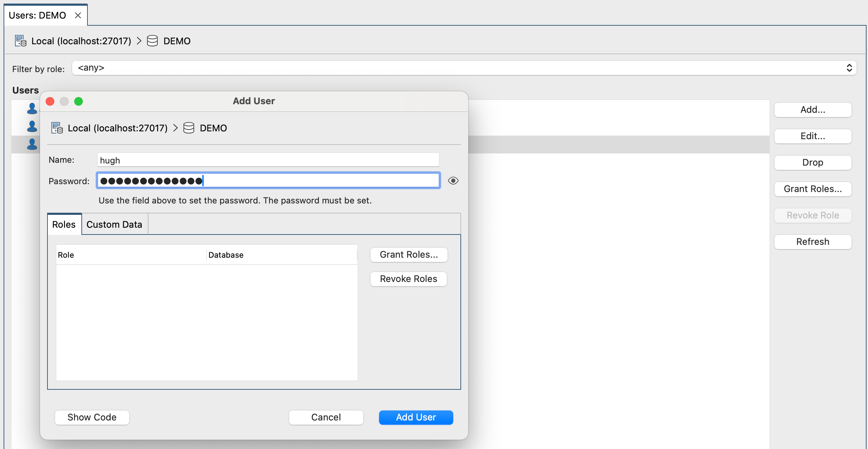Click the Filter by role stepper arrows

849,68
